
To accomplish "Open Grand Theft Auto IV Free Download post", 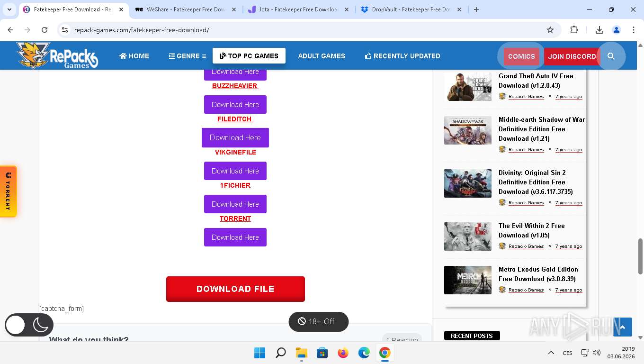I will coord(536,81).
